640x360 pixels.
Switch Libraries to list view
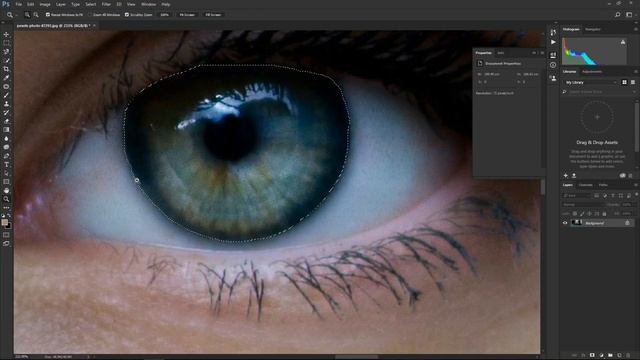(633, 82)
